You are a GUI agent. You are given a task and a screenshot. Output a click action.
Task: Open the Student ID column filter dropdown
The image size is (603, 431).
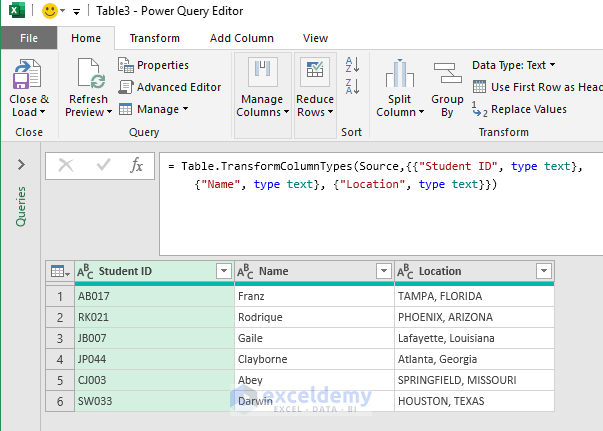pyautogui.click(x=223, y=271)
